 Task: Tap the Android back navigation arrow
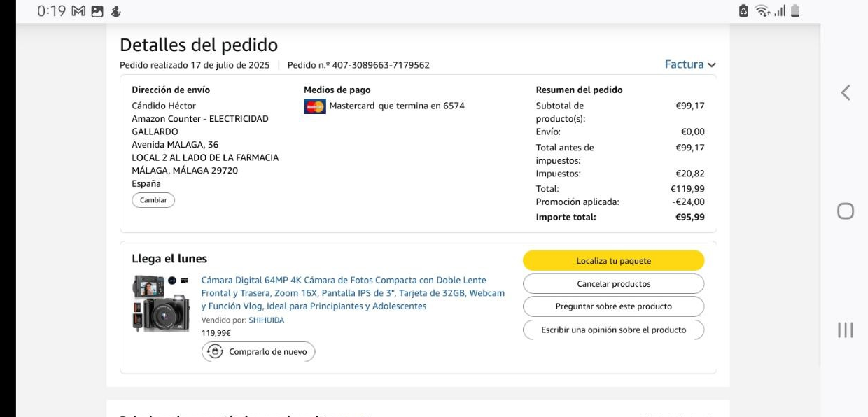pyautogui.click(x=846, y=92)
